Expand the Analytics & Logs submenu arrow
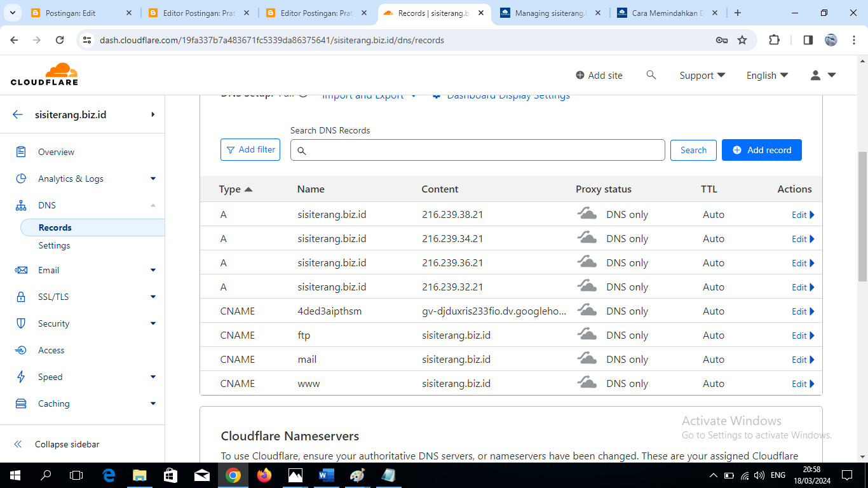The image size is (868, 488). (x=153, y=179)
